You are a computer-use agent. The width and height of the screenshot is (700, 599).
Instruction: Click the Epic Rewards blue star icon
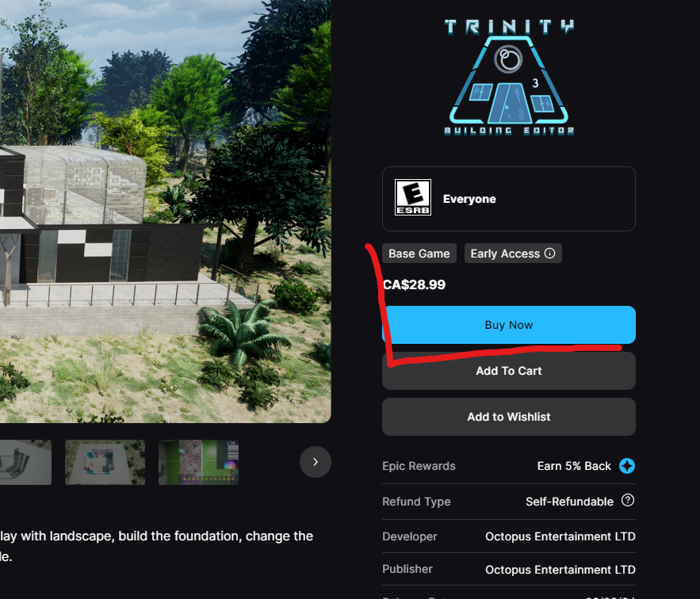[x=627, y=466]
